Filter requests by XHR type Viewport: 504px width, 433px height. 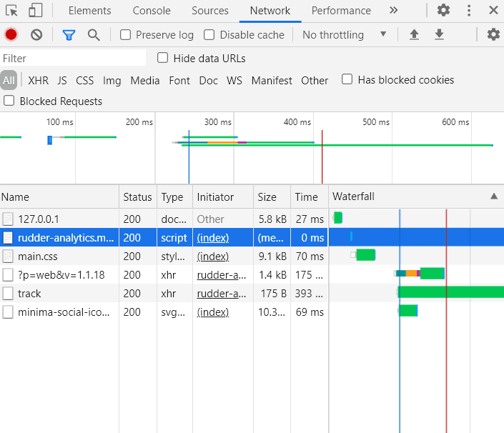(x=38, y=81)
